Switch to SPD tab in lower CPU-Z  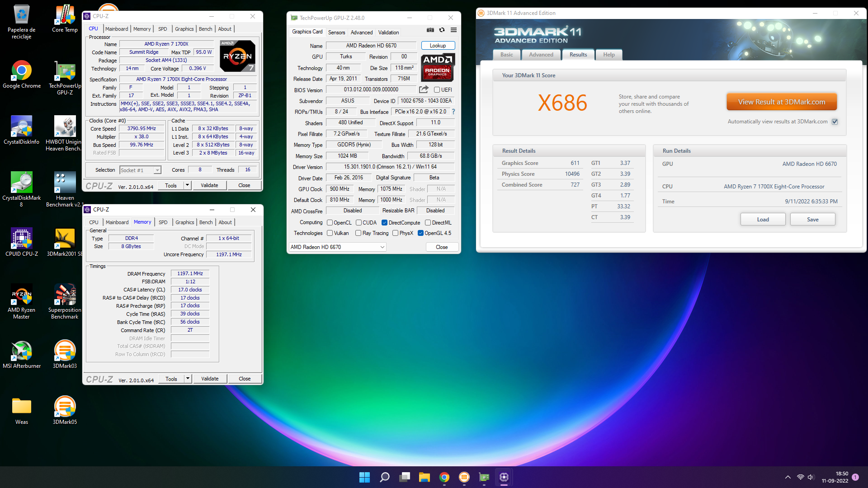click(163, 222)
